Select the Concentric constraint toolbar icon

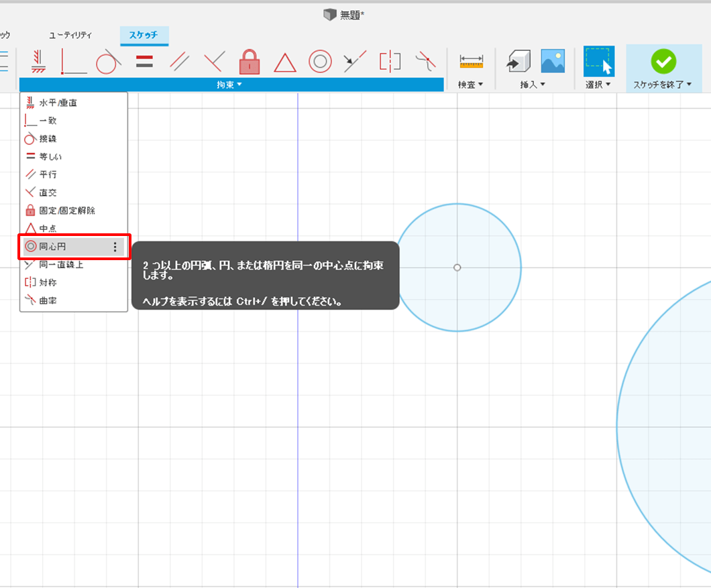[320, 61]
